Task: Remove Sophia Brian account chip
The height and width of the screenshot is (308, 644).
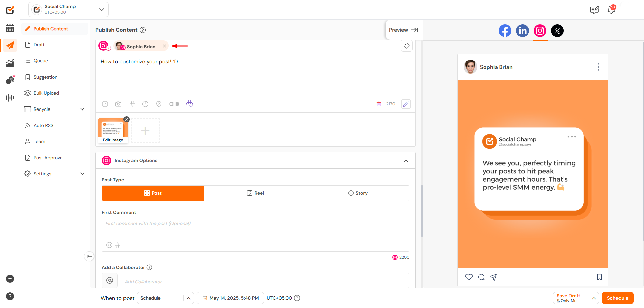Action: (x=164, y=46)
